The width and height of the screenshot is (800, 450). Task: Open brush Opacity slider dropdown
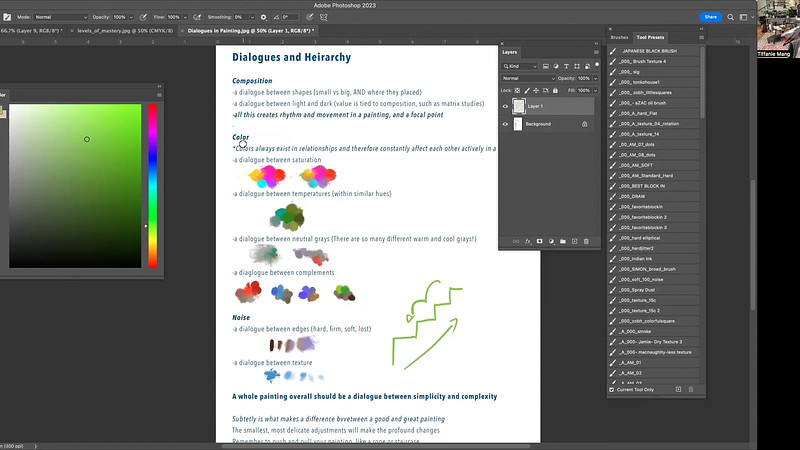(131, 17)
